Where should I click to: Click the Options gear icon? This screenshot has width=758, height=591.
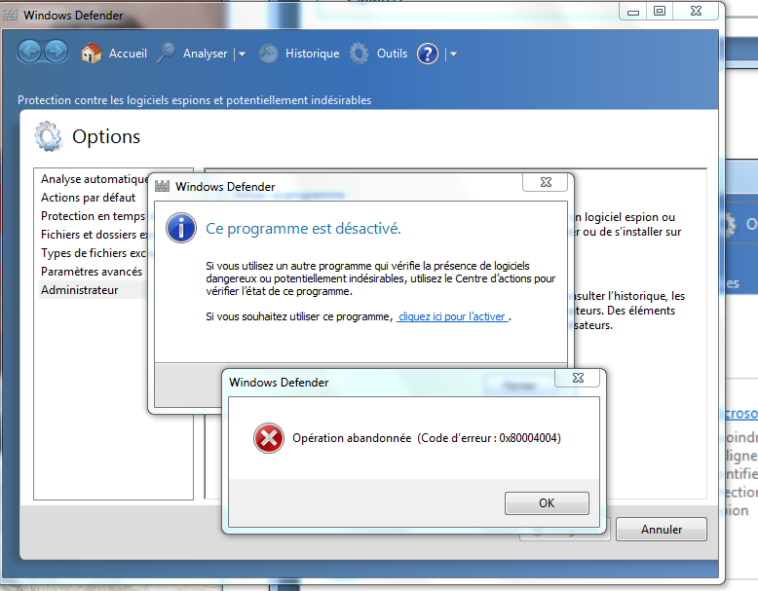pos(48,136)
